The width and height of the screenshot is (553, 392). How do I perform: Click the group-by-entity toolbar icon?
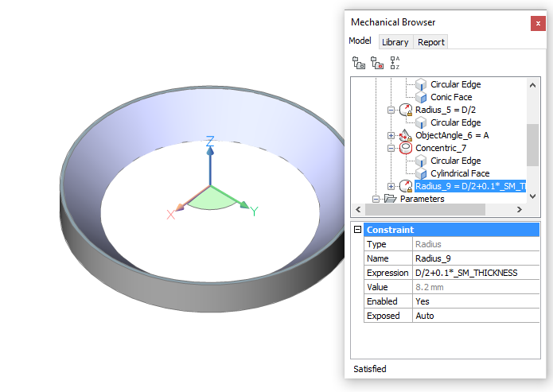pyautogui.click(x=359, y=63)
